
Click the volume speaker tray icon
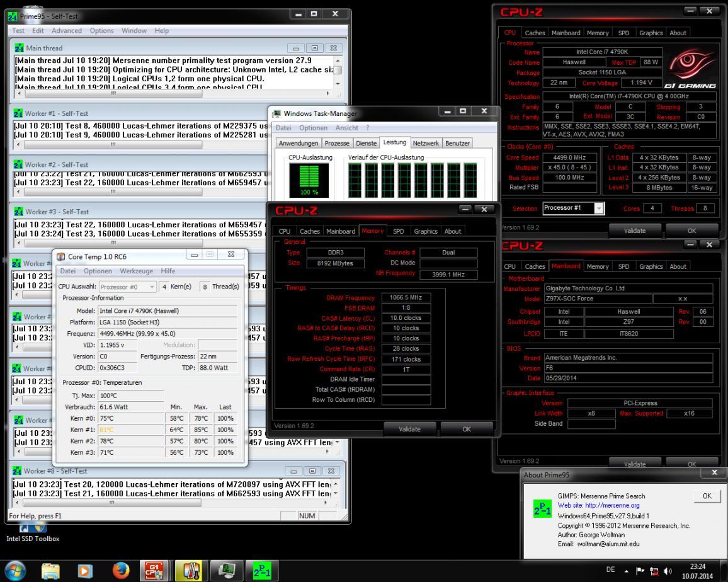668,571
